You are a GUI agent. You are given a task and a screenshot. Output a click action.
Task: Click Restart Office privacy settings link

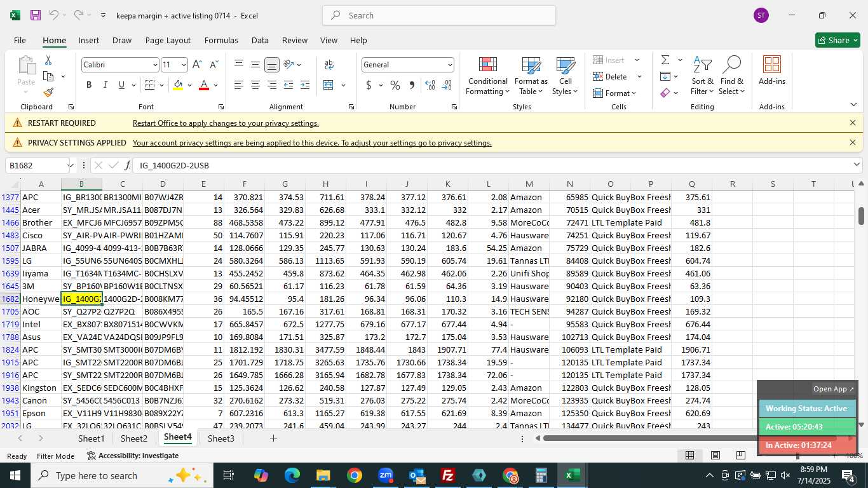[x=226, y=123]
